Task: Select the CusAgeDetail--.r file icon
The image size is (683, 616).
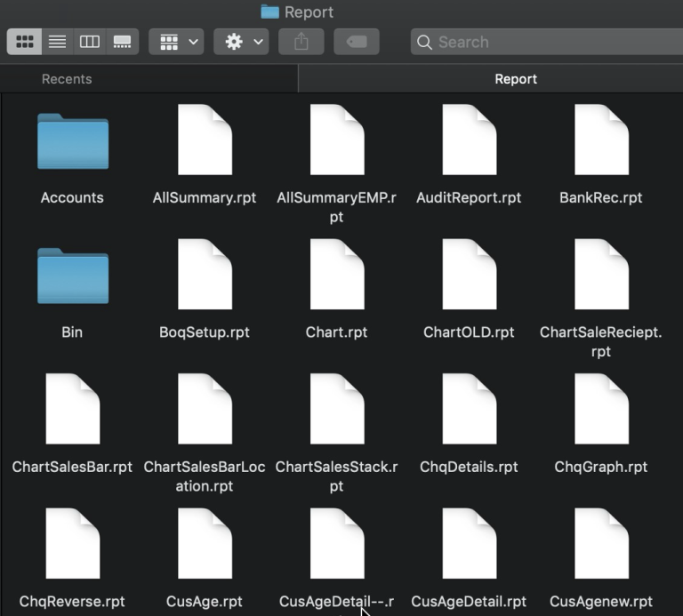Action: tap(337, 543)
